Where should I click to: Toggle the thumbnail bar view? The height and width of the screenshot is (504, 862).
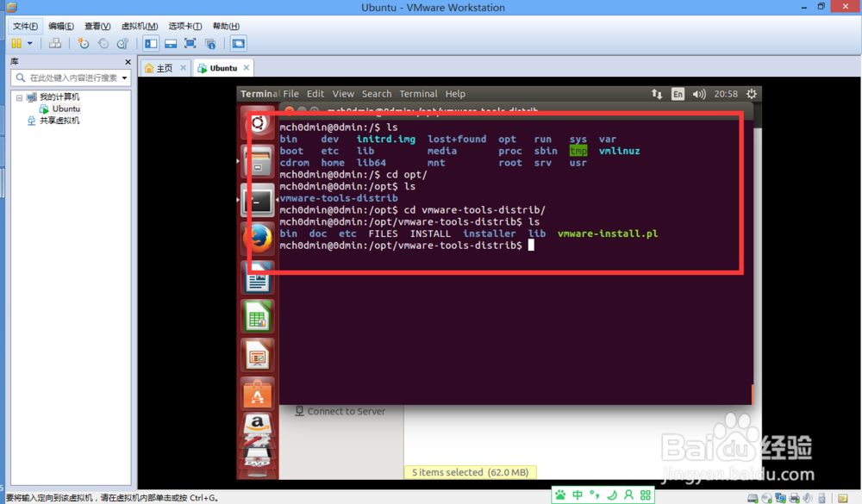click(x=171, y=43)
